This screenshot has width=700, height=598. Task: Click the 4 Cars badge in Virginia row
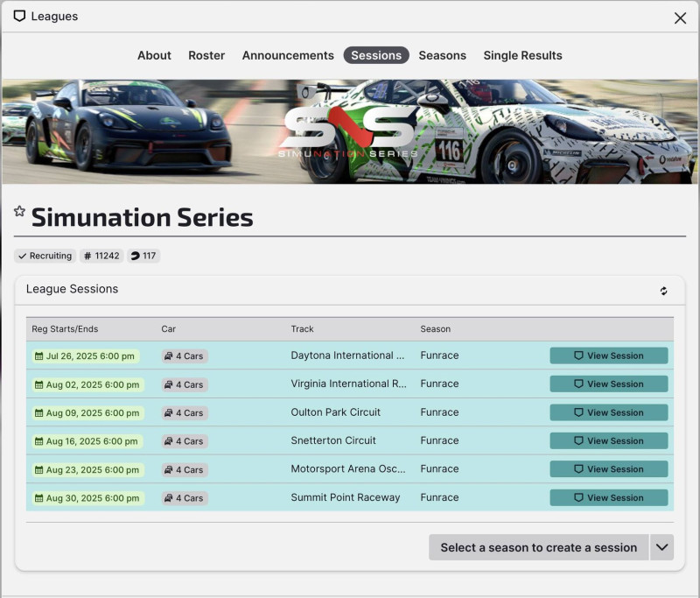pyautogui.click(x=185, y=384)
